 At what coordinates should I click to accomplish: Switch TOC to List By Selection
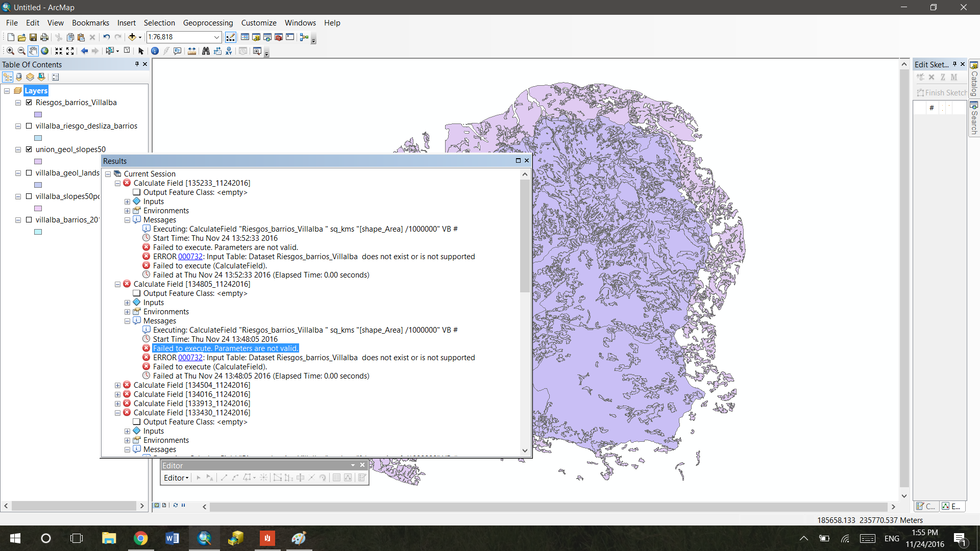pos(41,77)
